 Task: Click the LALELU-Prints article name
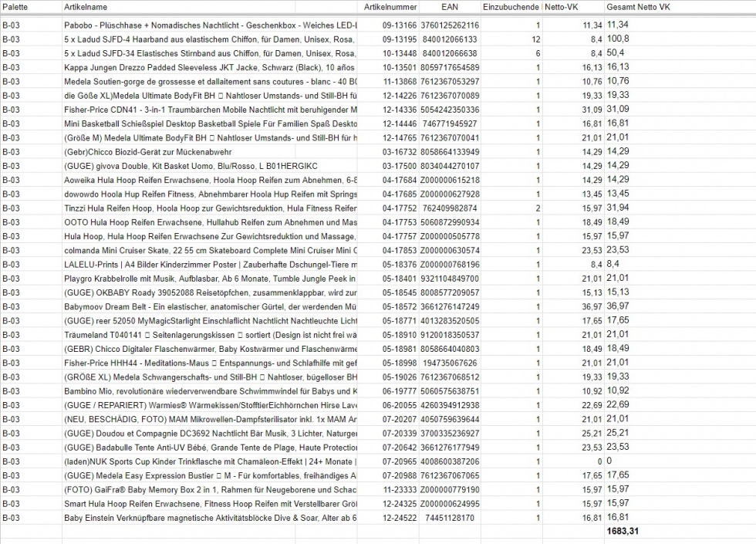pyautogui.click(x=210, y=264)
